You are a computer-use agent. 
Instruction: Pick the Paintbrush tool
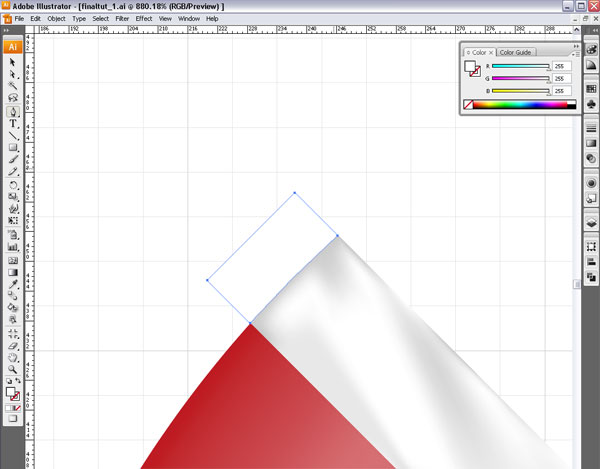13,160
